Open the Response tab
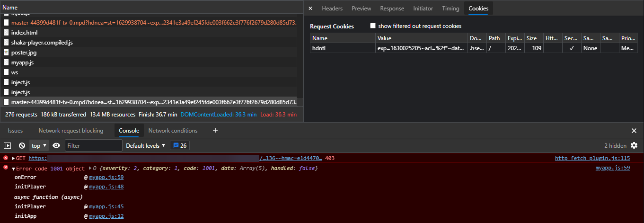 pyautogui.click(x=392, y=9)
